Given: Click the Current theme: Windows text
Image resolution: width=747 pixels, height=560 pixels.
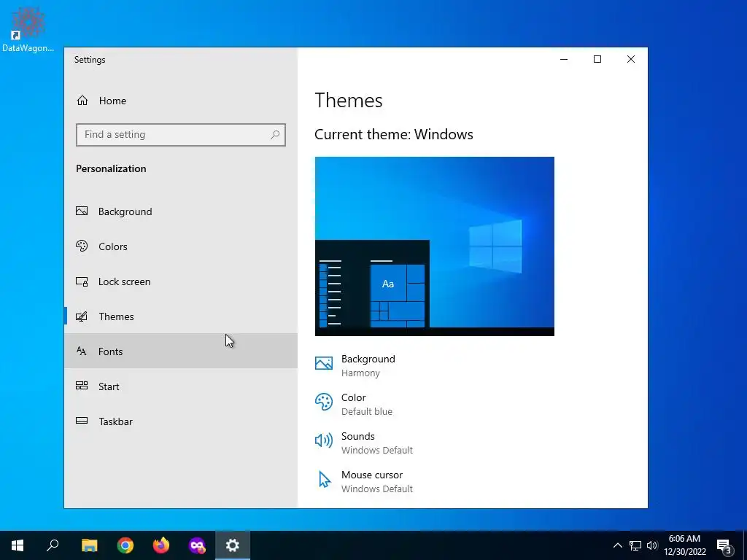Looking at the screenshot, I should (394, 134).
